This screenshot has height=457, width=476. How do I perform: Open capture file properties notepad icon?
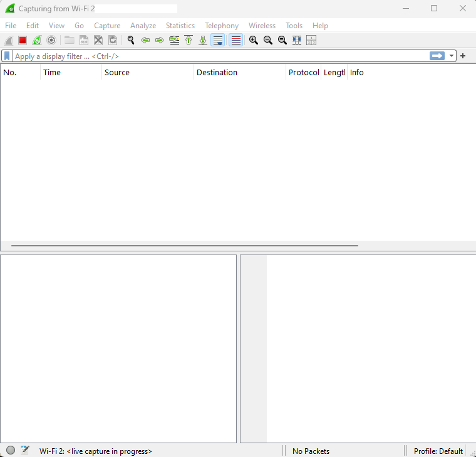(x=25, y=450)
